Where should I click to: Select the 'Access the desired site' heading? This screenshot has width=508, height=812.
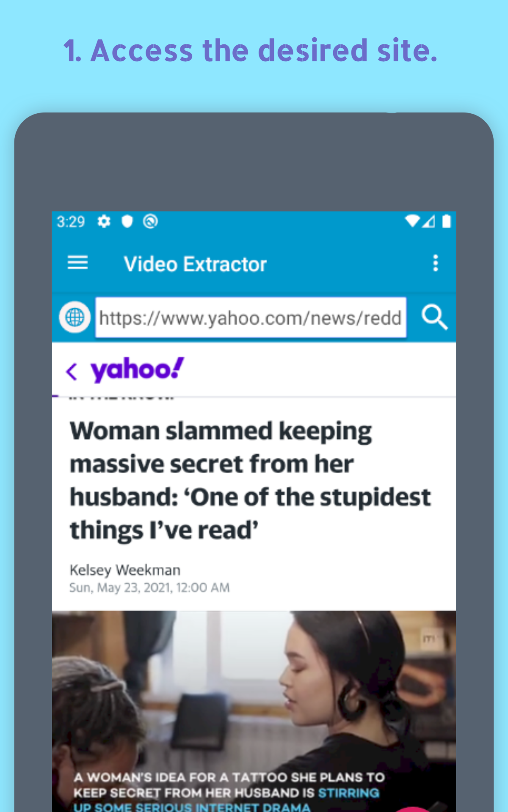coord(250,50)
